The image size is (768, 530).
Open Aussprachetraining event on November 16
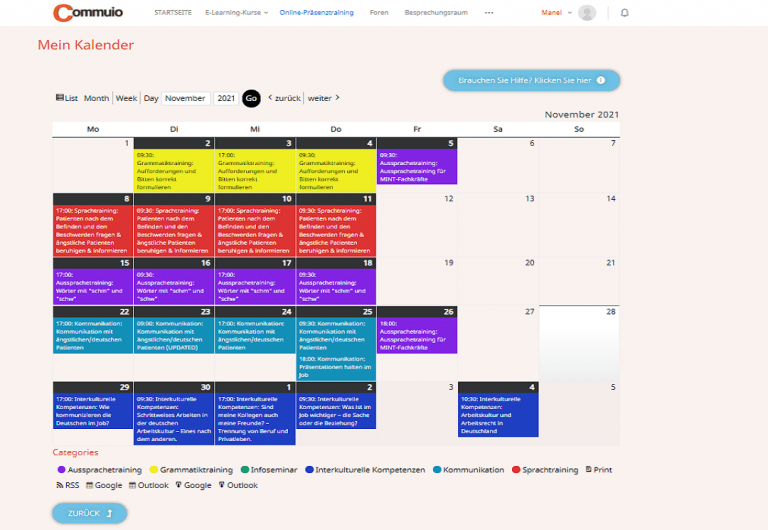(x=174, y=287)
